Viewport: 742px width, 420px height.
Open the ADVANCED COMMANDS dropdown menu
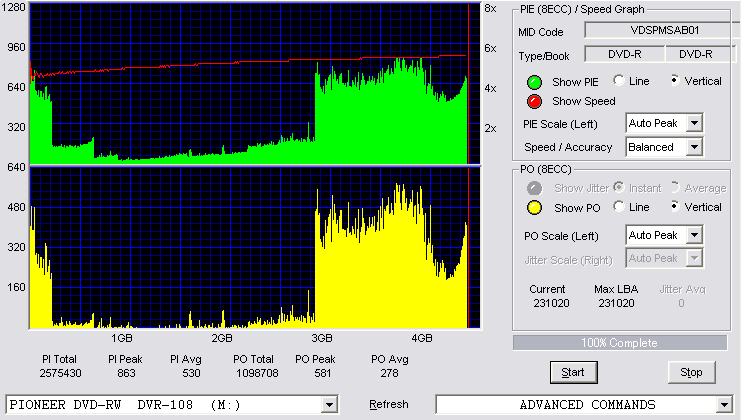pos(724,405)
